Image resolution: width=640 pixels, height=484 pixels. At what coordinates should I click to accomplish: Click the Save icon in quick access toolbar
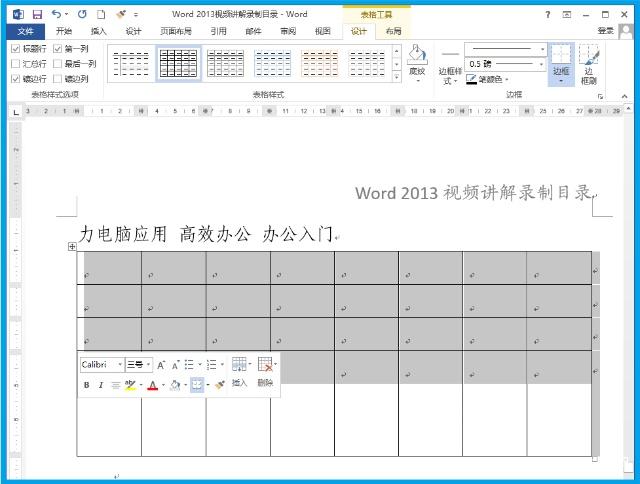tap(37, 15)
